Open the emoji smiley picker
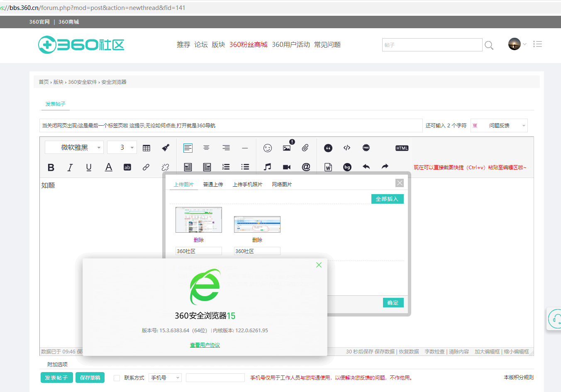Image resolution: width=561 pixels, height=392 pixels. click(268, 148)
